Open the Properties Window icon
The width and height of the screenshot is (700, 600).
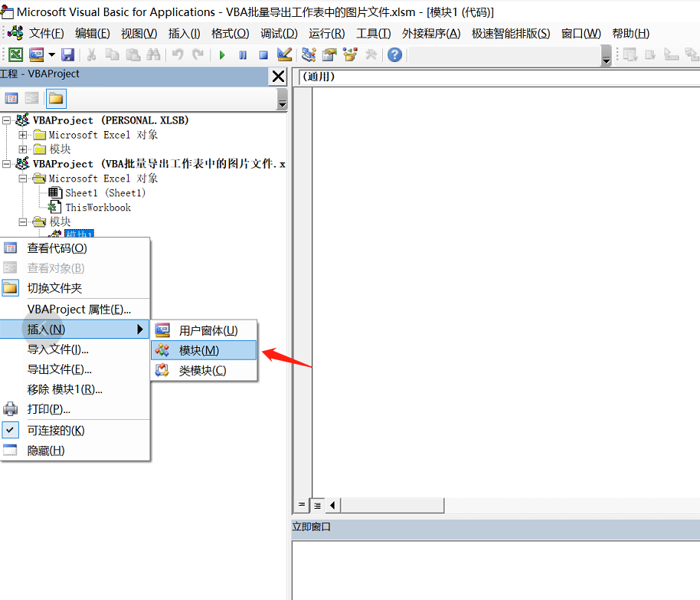(329, 55)
